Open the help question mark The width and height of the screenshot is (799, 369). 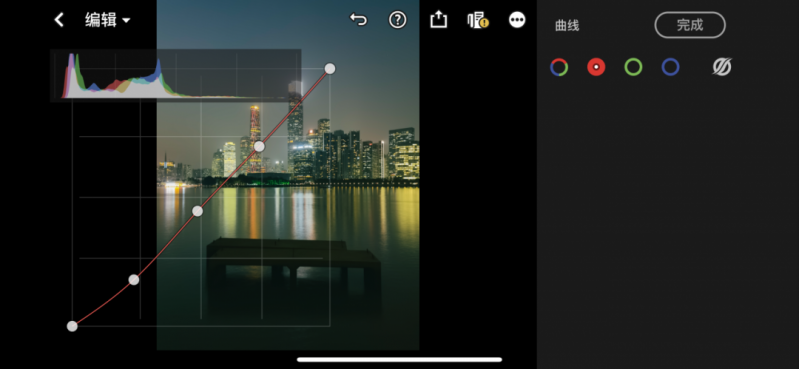pos(397,20)
